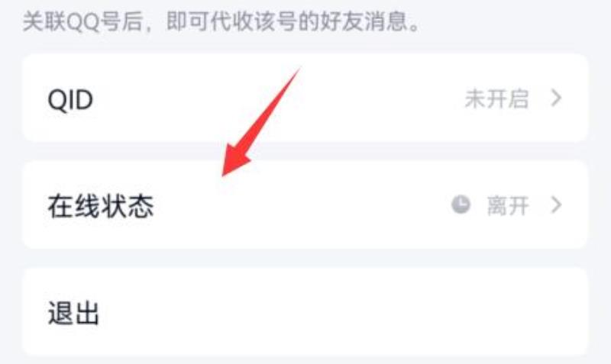Click the clock icon beside 离开

(461, 205)
